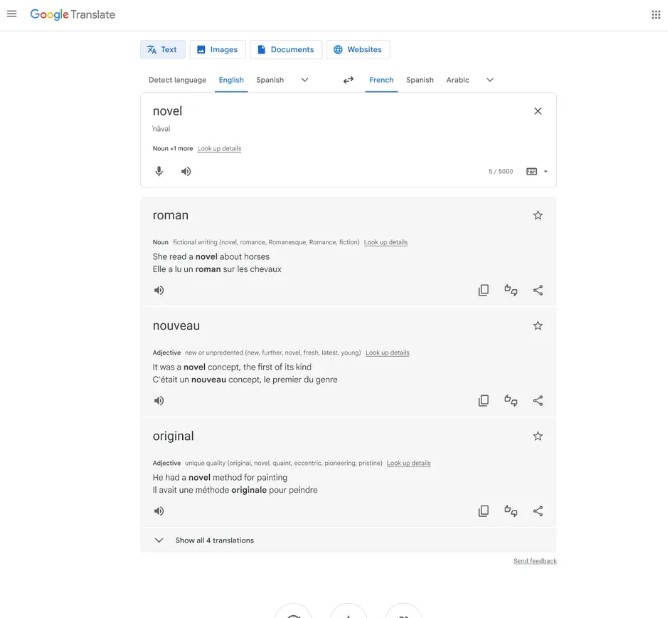668x618 pixels.
Task: Listen to source word 'novel'
Action: pos(186,171)
